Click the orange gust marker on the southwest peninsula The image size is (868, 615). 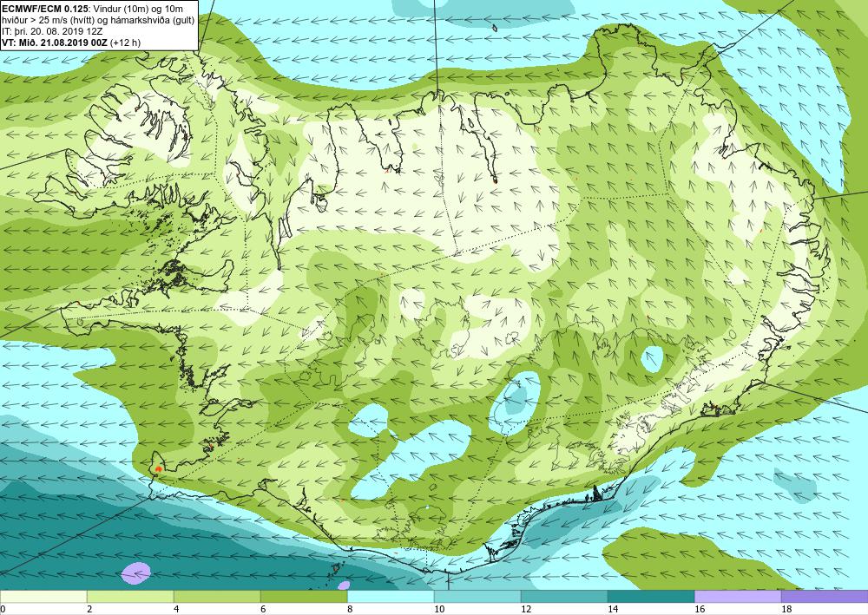(158, 468)
